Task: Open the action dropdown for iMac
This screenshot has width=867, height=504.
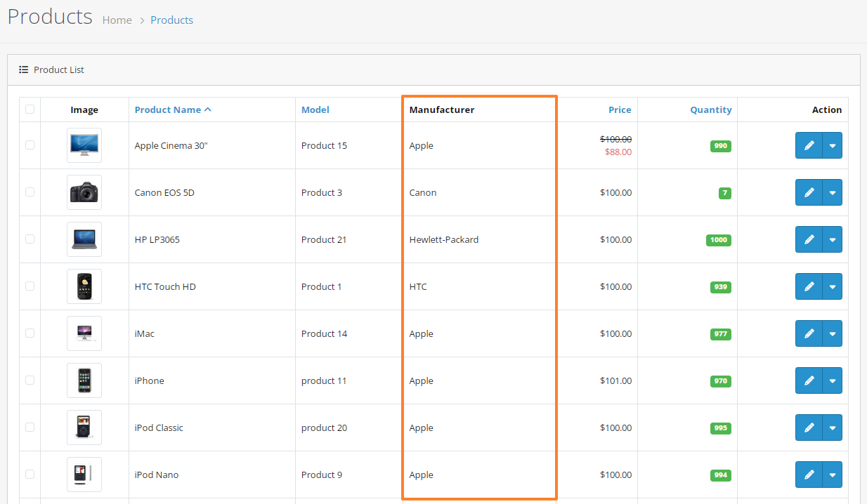Action: pyautogui.click(x=833, y=333)
